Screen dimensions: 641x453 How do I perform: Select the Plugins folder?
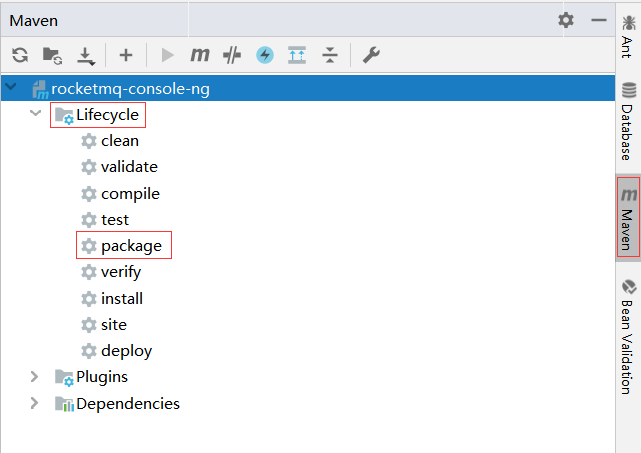pos(92,377)
